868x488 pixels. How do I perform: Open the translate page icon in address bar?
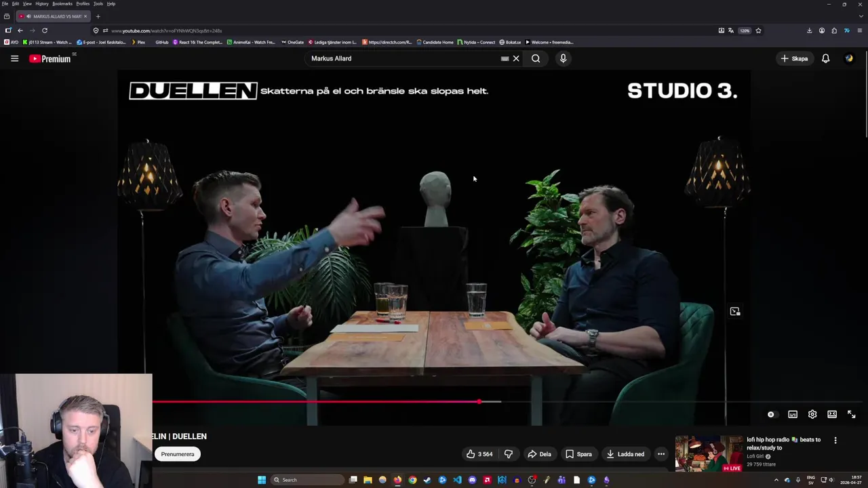click(731, 30)
